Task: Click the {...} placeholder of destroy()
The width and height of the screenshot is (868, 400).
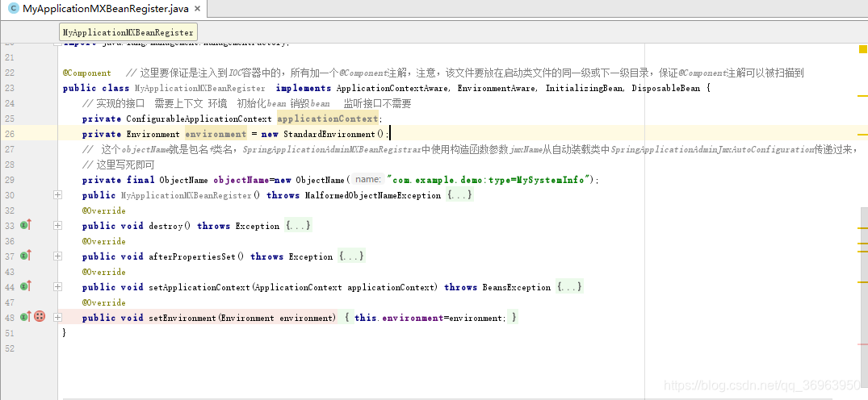Action: pos(299,226)
